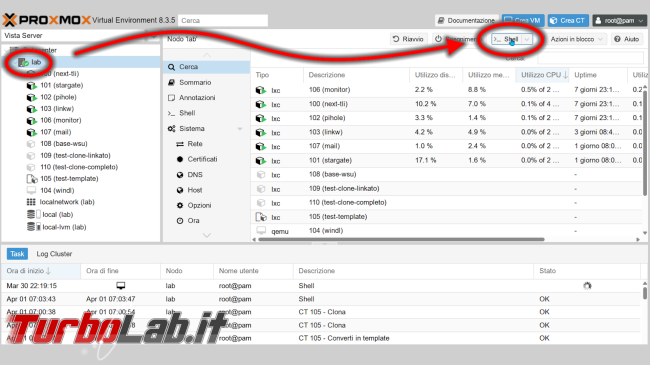Open the Azioni in blocco dropdown
The height and width of the screenshot is (365, 650).
click(576, 39)
